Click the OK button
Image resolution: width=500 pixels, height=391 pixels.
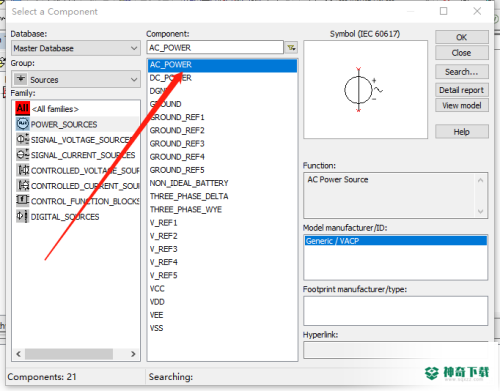tap(462, 37)
